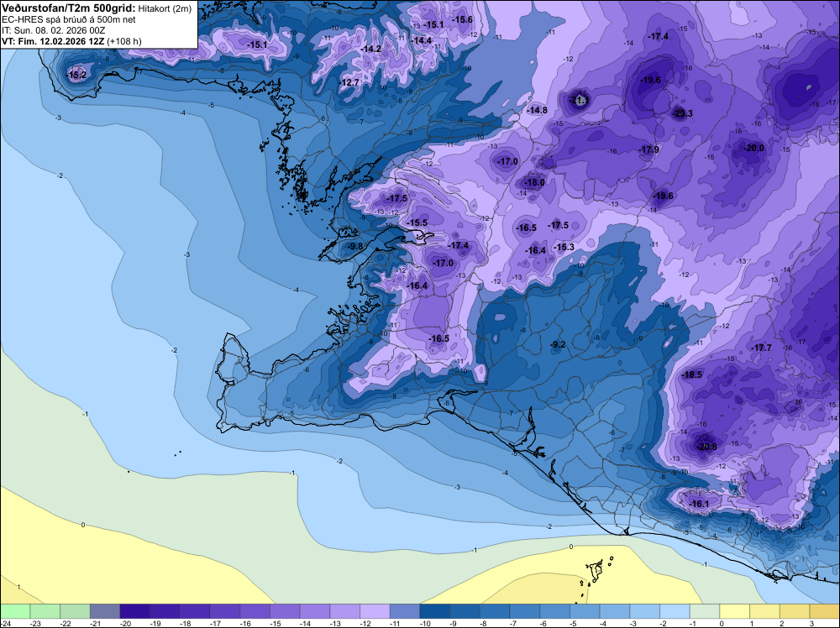Click the -21.1 temperature label
This screenshot has height=628, width=840.
point(579,100)
